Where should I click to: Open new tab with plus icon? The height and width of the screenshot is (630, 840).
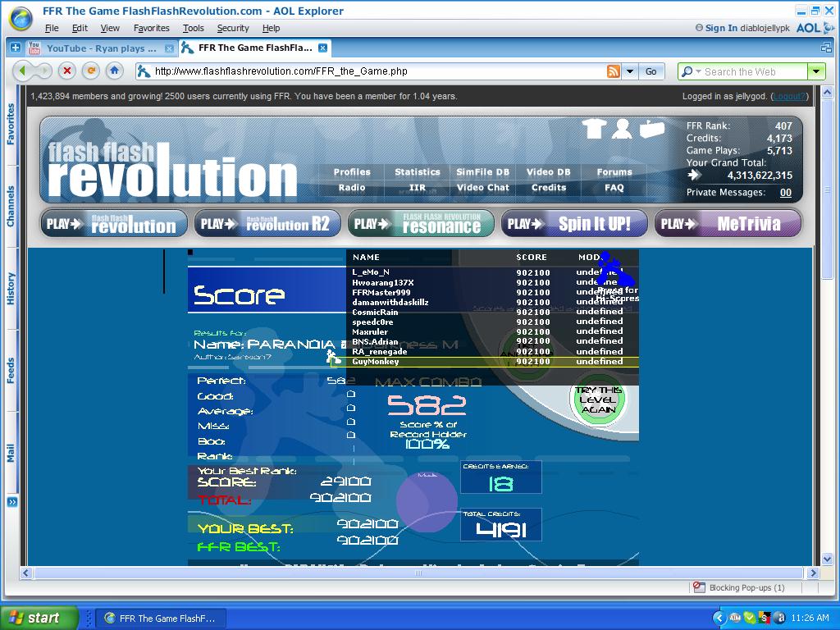tap(16, 48)
